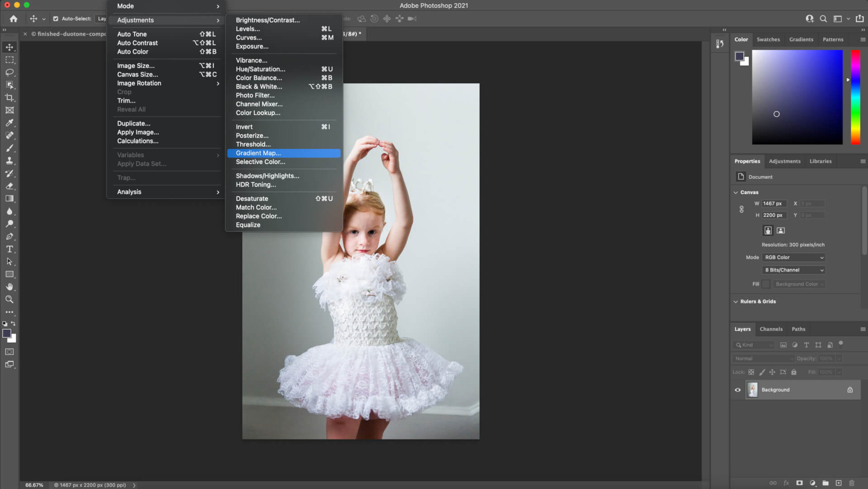Screen dimensions: 868x489
Task: Hide the Background layer visibility eye
Action: [738, 390]
